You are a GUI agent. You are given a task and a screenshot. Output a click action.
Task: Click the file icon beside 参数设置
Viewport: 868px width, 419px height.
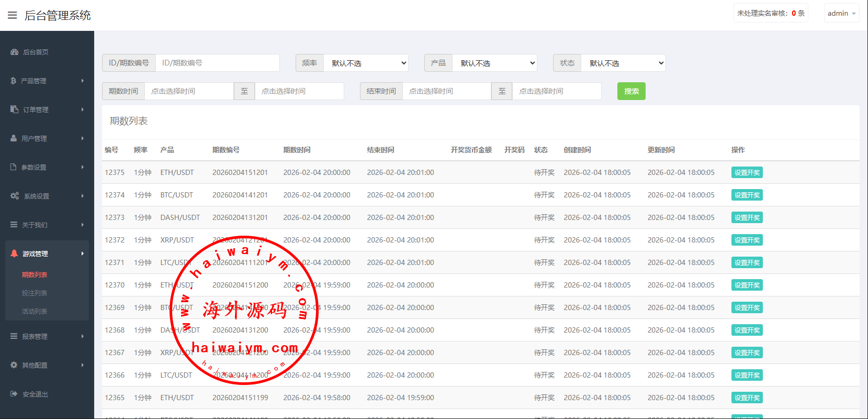pyautogui.click(x=14, y=167)
